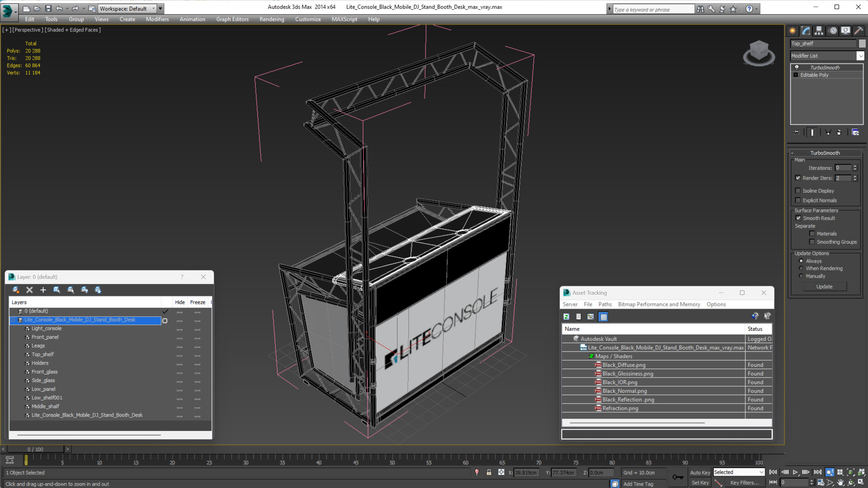Click the New Scene toolbar icon
This screenshot has height=488, width=868.
point(26,9)
